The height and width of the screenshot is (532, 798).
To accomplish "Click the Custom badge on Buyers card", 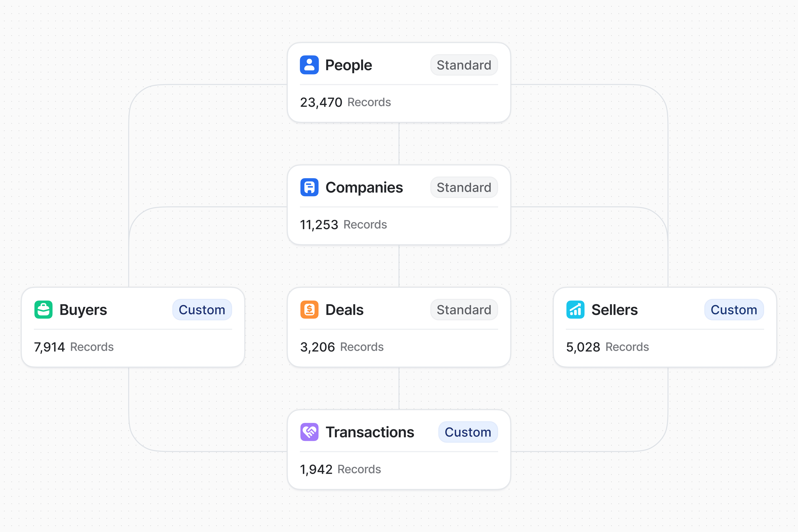I will 202,309.
